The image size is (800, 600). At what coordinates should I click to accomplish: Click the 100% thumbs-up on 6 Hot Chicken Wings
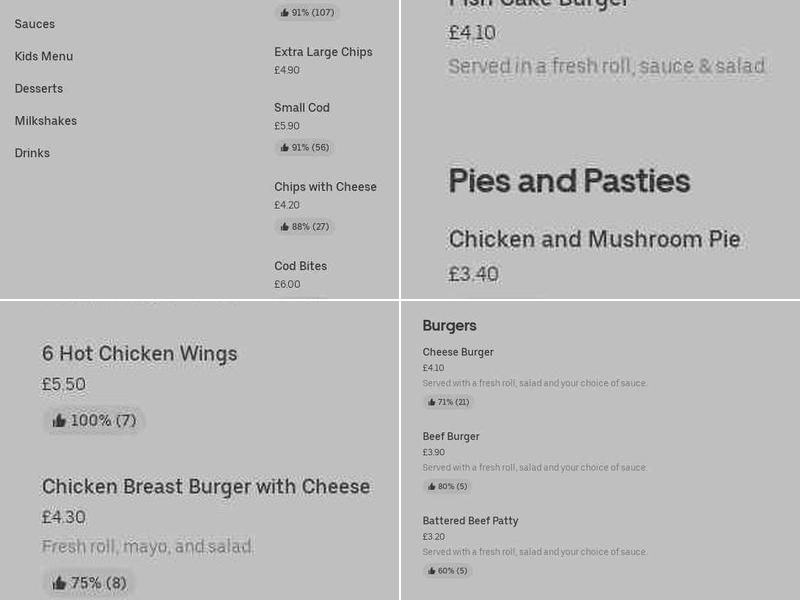93,420
